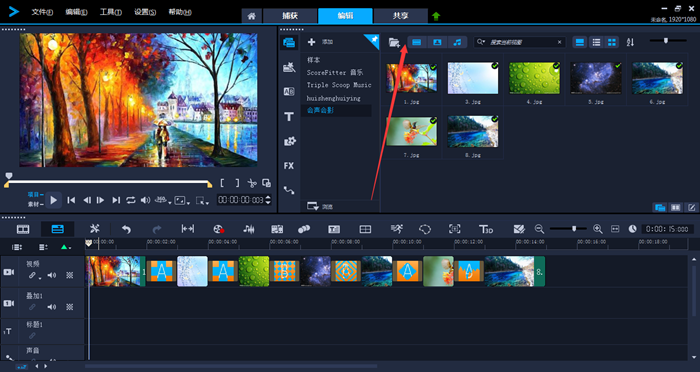
Task: Open the mask creator icon
Action: [x=425, y=229]
